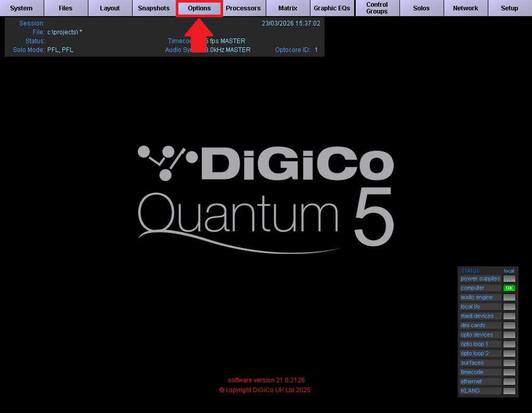Click the file path c:\projects\ *

(x=64, y=32)
